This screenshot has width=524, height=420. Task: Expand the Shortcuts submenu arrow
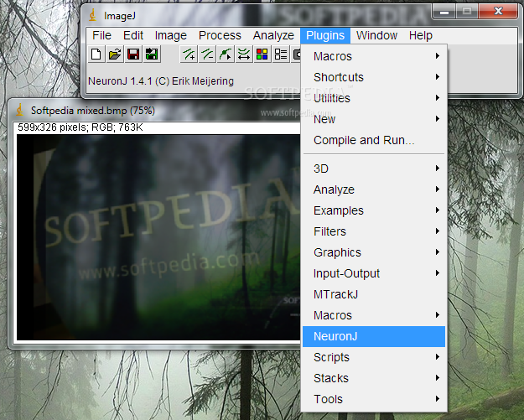438,77
